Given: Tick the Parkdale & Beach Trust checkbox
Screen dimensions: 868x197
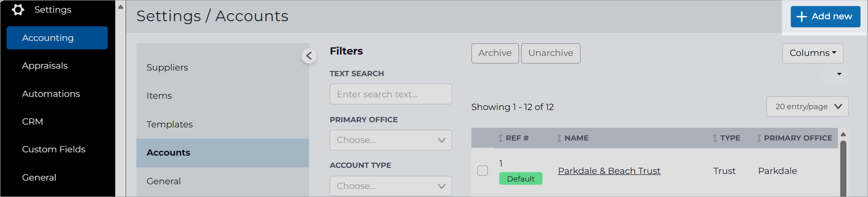Looking at the screenshot, I should [483, 171].
